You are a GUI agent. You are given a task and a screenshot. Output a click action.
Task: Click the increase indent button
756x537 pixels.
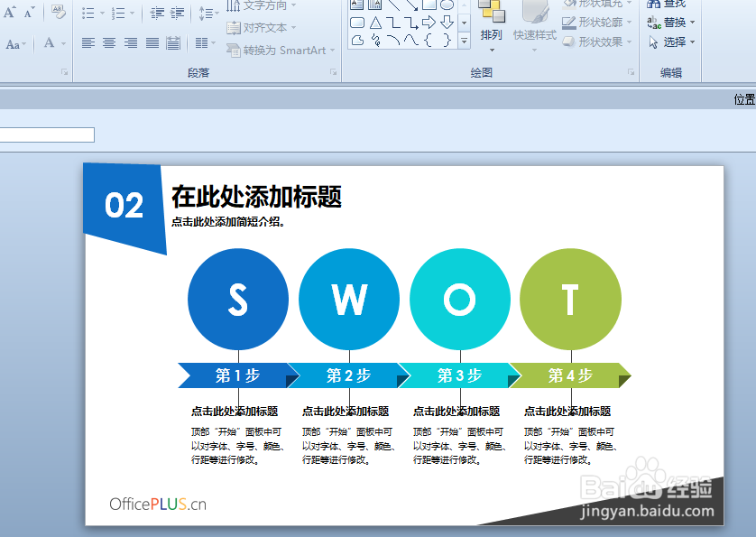(177, 13)
